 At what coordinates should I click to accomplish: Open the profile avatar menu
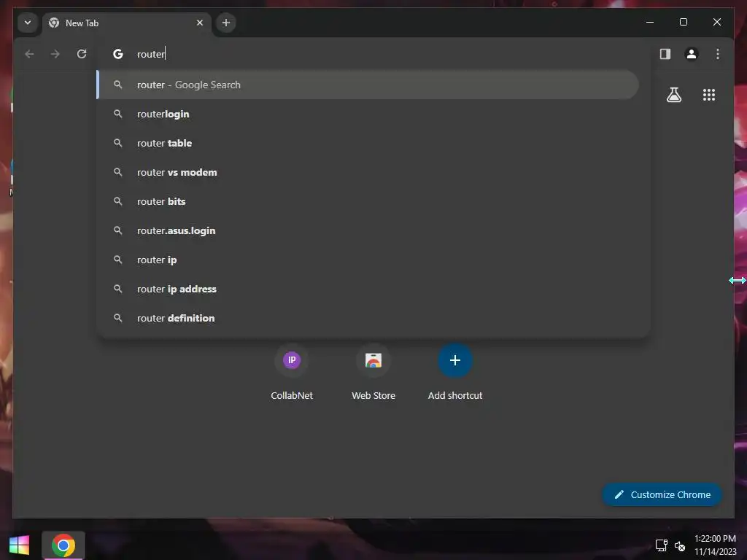[692, 54]
